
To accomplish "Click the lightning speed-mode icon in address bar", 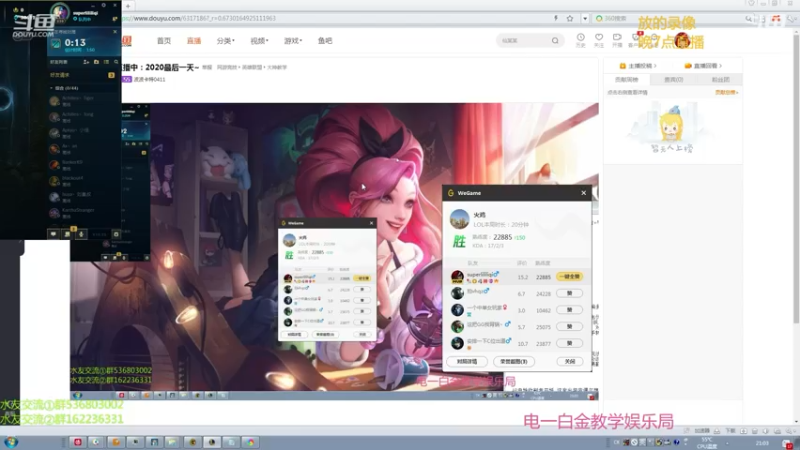I will 556,18.
